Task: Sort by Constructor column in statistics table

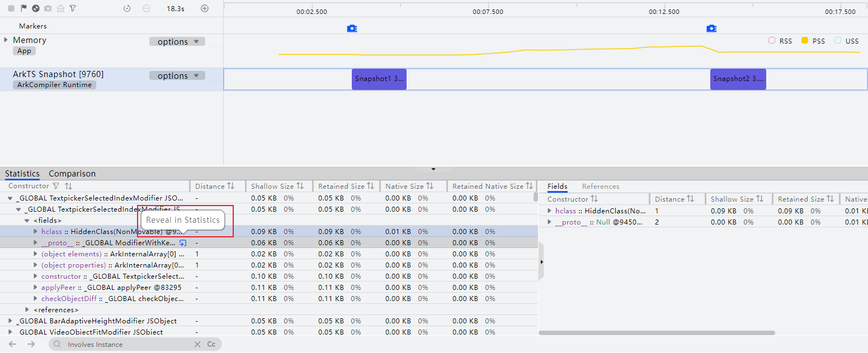Action: (68, 186)
